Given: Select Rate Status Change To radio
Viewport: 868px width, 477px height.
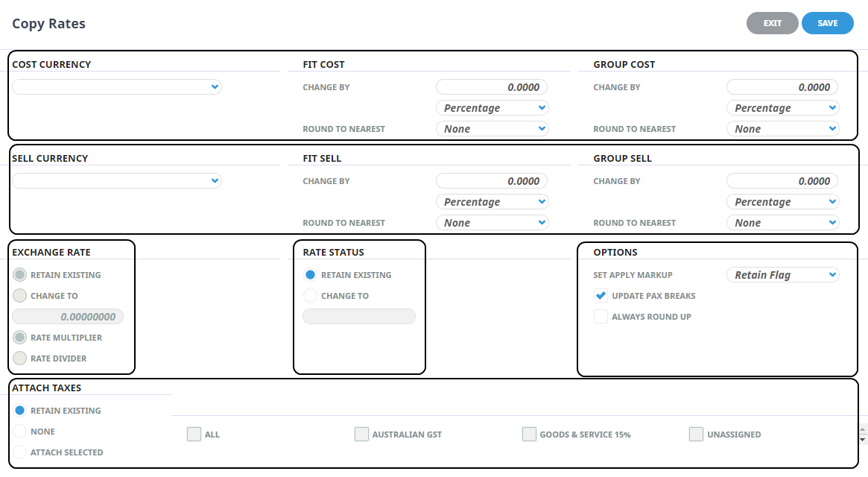Looking at the screenshot, I should (x=311, y=296).
